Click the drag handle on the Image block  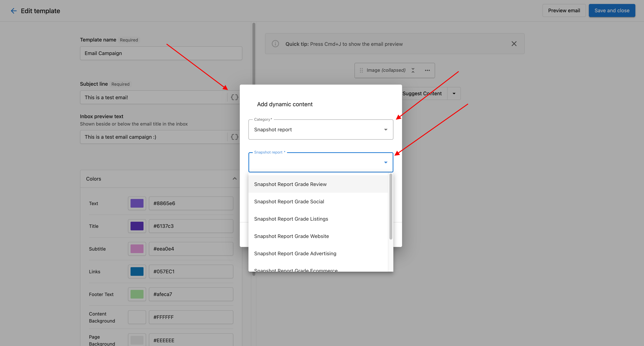(361, 70)
